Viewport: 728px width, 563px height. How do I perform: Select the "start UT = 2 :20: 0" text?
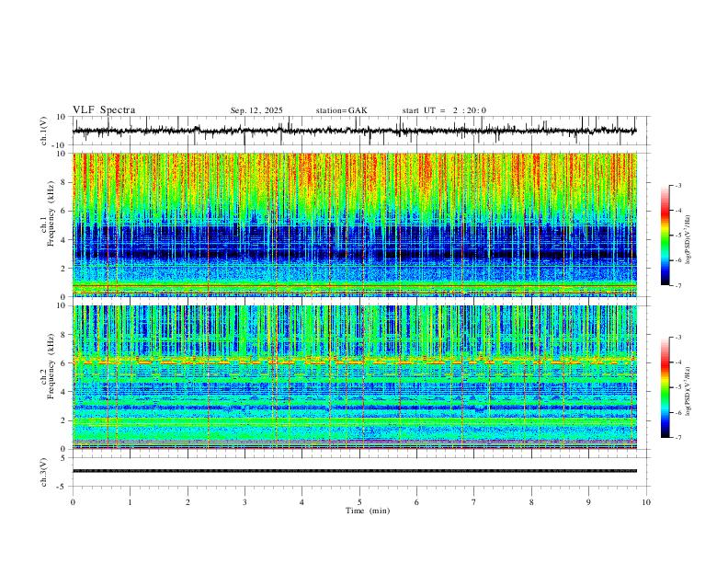pyautogui.click(x=444, y=110)
